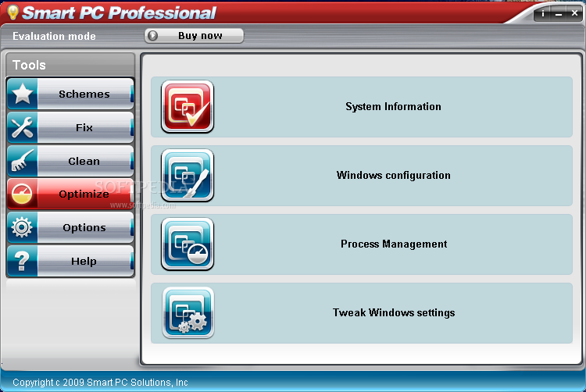Screen dimensions: 586x392
Task: Open Process Management text link
Action: coord(394,244)
